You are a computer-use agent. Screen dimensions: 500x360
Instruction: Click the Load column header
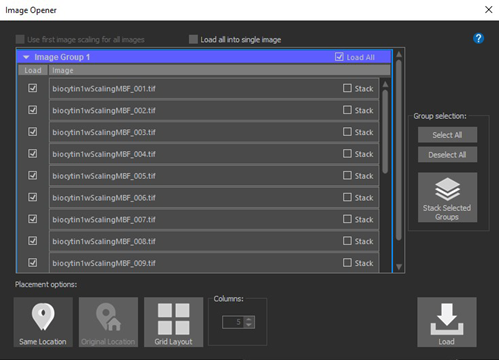pyautogui.click(x=33, y=70)
